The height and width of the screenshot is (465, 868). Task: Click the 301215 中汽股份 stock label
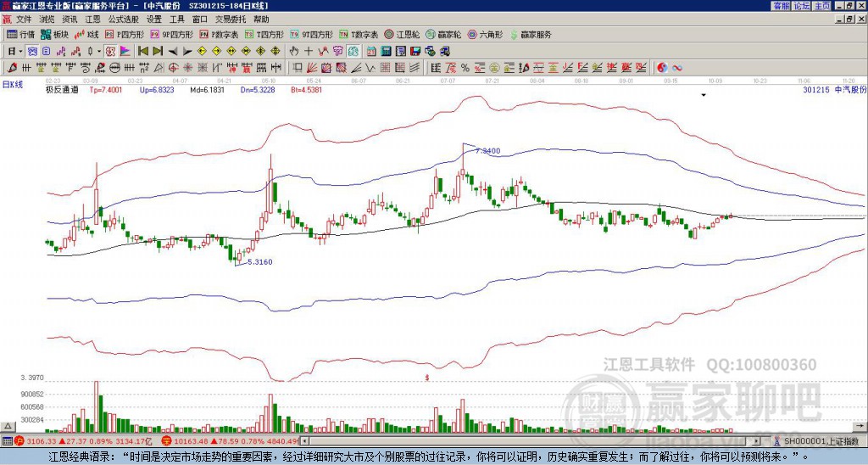coord(835,90)
